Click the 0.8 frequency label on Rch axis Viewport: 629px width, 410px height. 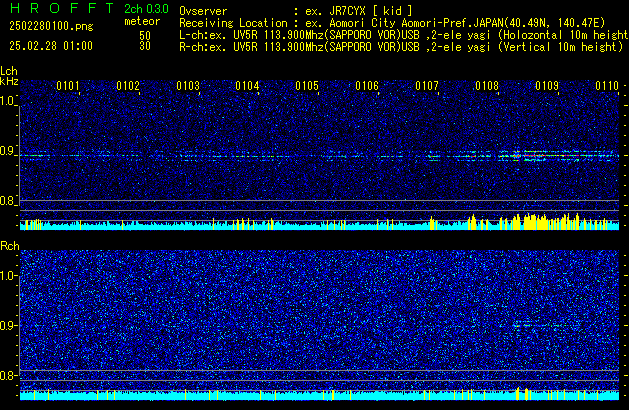pos(8,375)
